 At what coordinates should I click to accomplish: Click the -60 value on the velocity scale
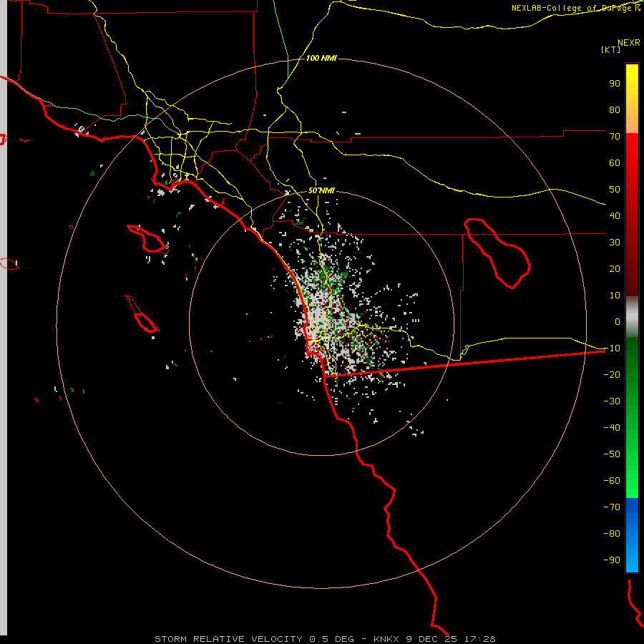pos(612,481)
